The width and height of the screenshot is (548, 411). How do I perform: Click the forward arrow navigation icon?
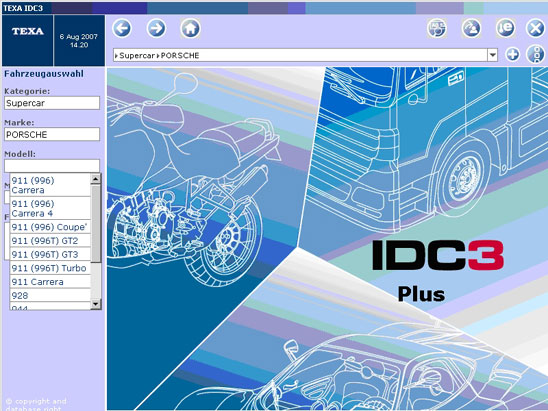point(156,28)
